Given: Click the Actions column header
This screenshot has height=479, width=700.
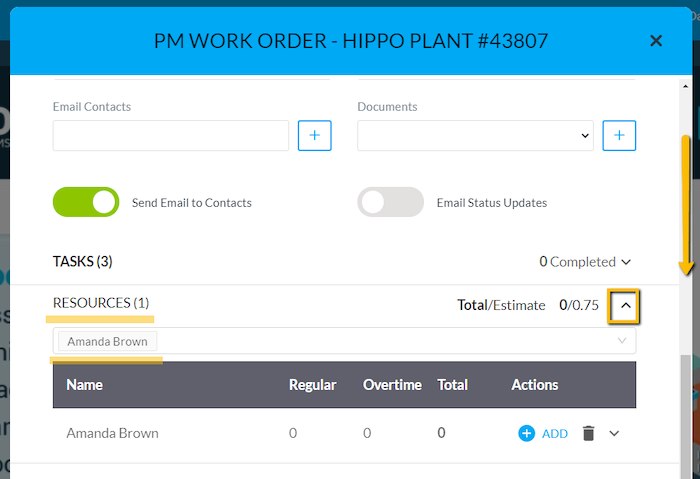Looking at the screenshot, I should 535,385.
